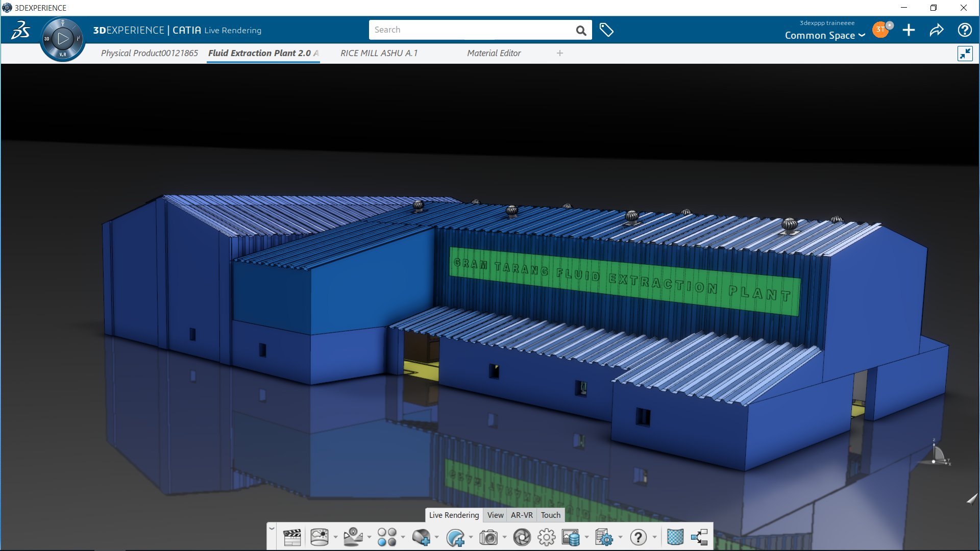The height and width of the screenshot is (551, 980).
Task: Switch to Physical Product00121865 tab
Action: click(150, 53)
